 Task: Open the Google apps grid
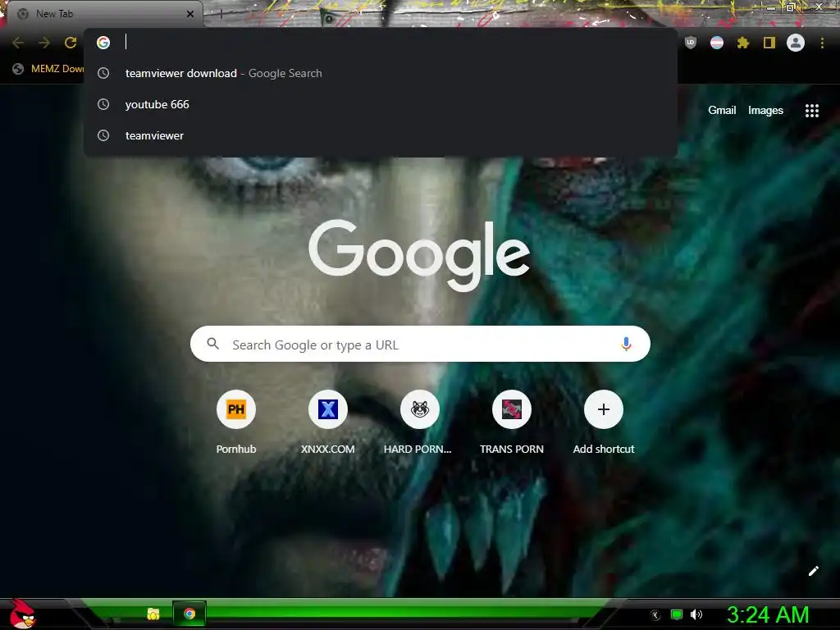pyautogui.click(x=811, y=111)
